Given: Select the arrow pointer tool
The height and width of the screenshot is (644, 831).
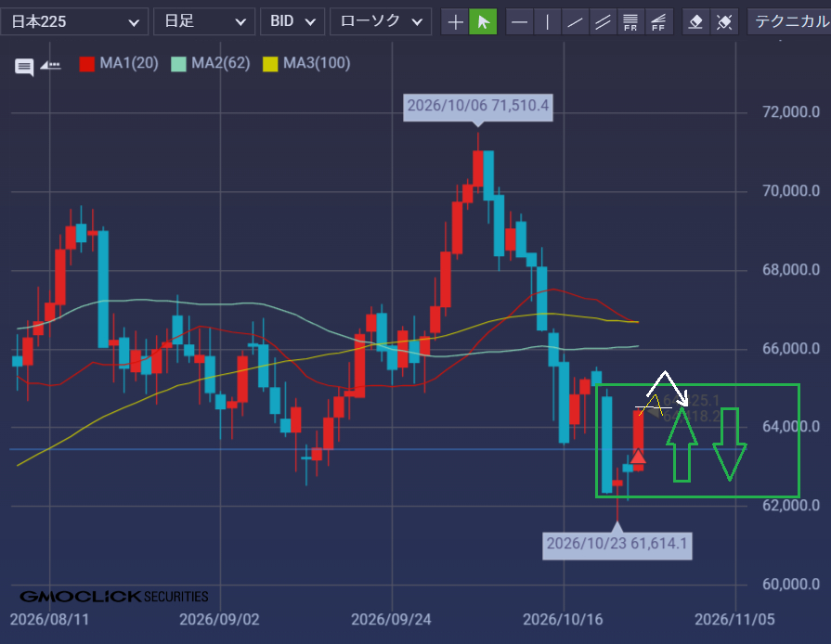Looking at the screenshot, I should point(484,21).
